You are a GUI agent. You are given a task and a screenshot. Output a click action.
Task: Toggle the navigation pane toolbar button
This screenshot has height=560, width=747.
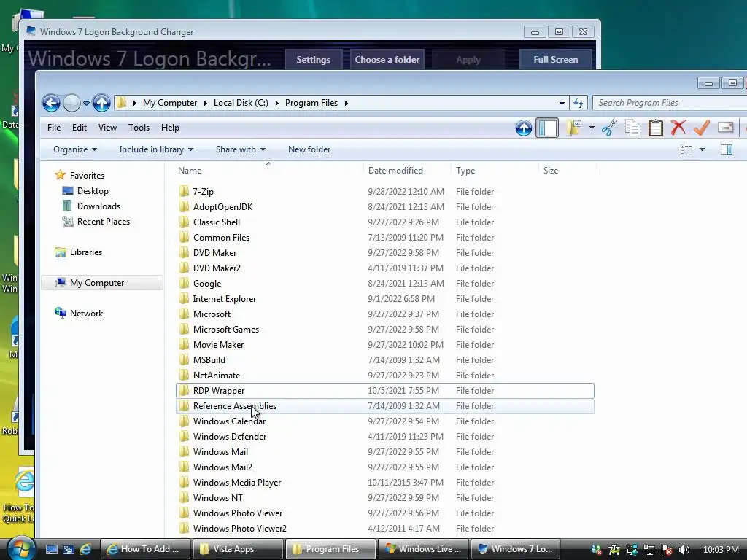547,128
